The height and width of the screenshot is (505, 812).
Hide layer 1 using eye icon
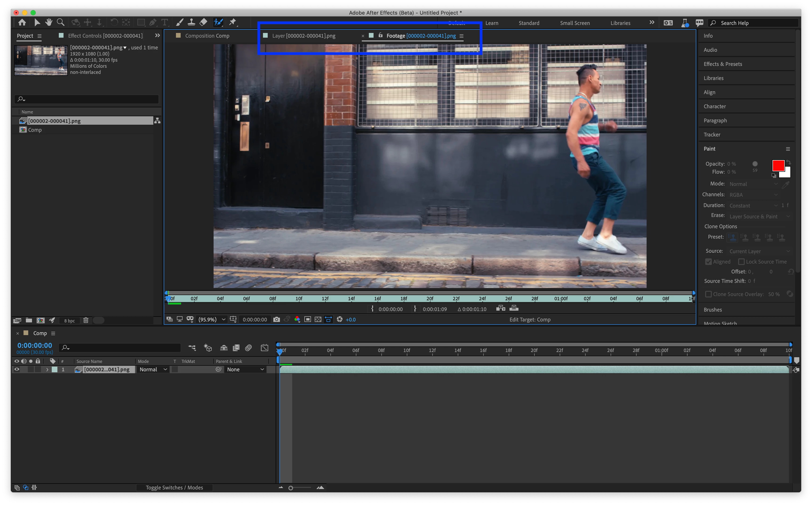click(x=16, y=369)
